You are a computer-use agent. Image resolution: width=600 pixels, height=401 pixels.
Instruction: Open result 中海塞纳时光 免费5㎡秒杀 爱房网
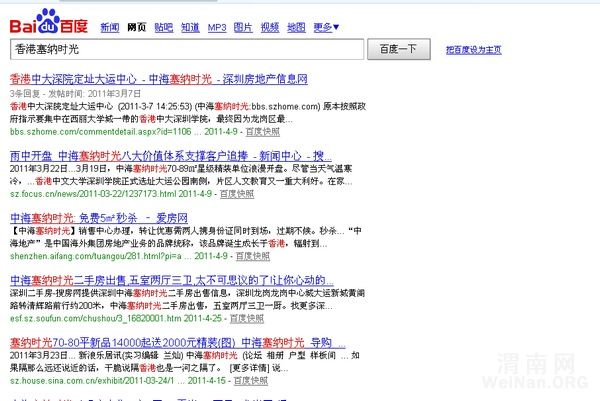(99, 218)
